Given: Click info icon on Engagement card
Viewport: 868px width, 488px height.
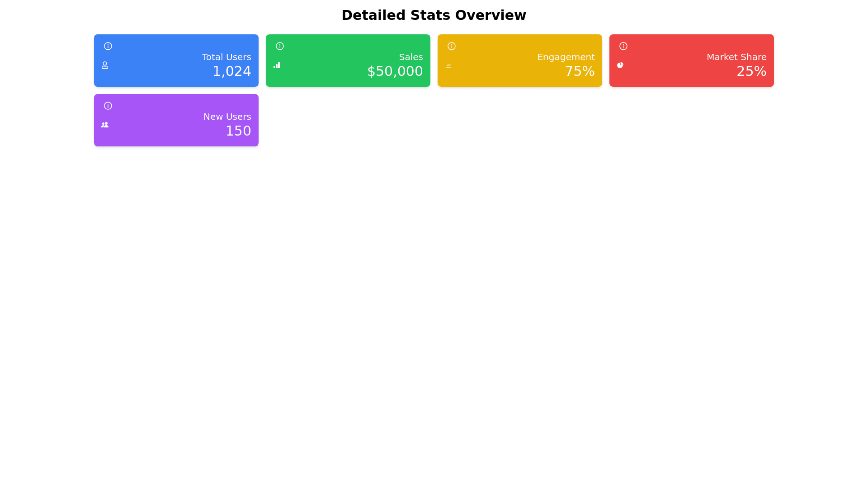Looking at the screenshot, I should [451, 46].
